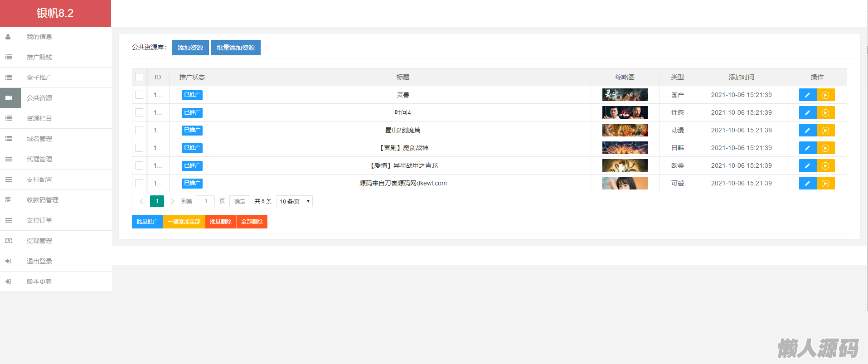Play the 蜀山2剑魔篇 resource with yellow icon
Viewport: 868px width, 364px height.
[x=825, y=131]
